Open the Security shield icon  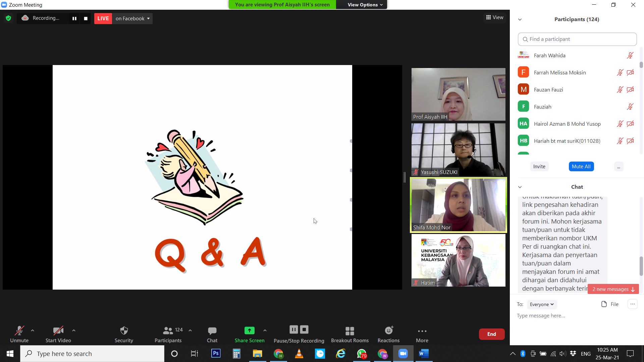pos(124,331)
